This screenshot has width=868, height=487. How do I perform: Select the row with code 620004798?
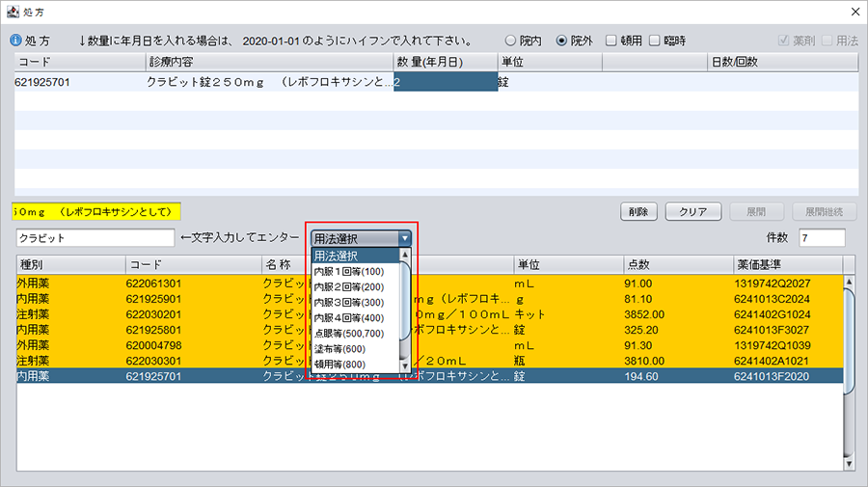coord(429,345)
